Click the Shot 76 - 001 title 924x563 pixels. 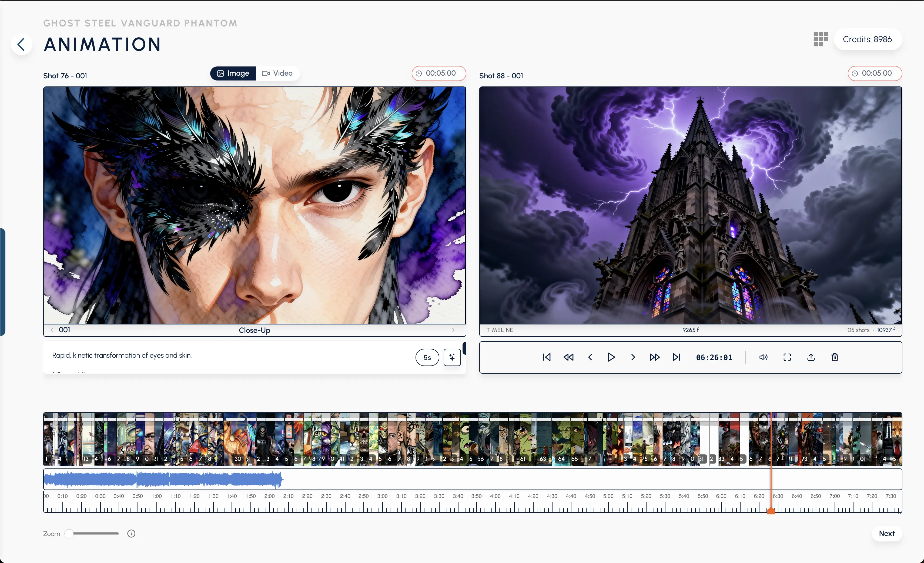coord(65,76)
